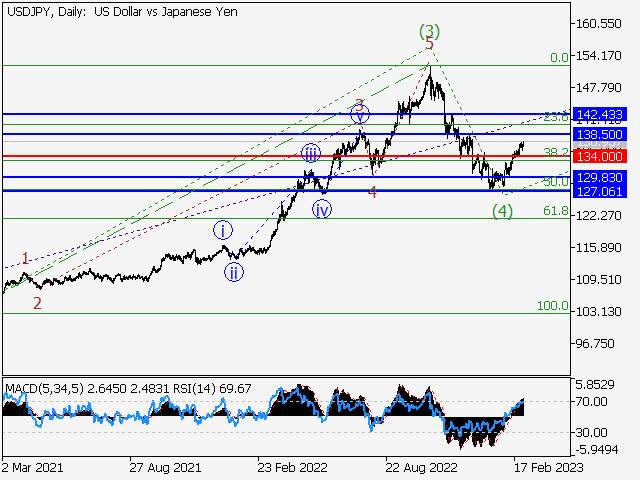Viewport: 640px width, 480px height.
Task: Click the 61.8 Fibonacci level label
Action: [x=556, y=211]
